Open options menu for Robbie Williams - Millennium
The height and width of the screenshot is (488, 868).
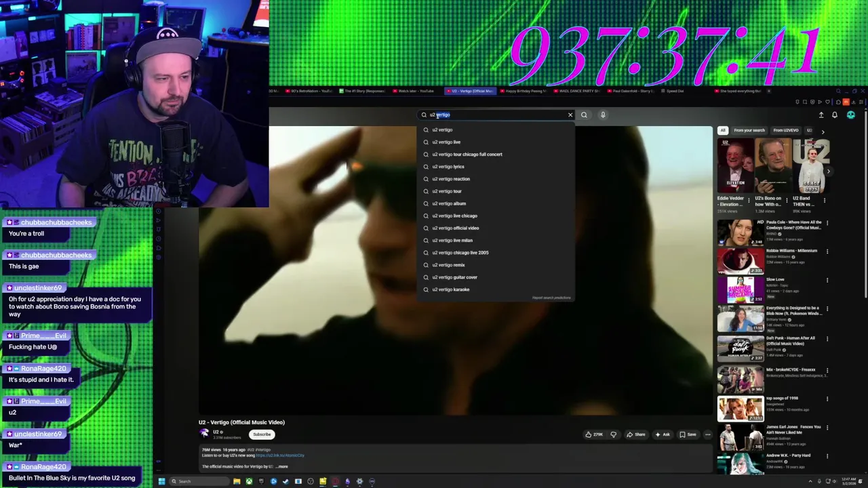[x=827, y=251]
